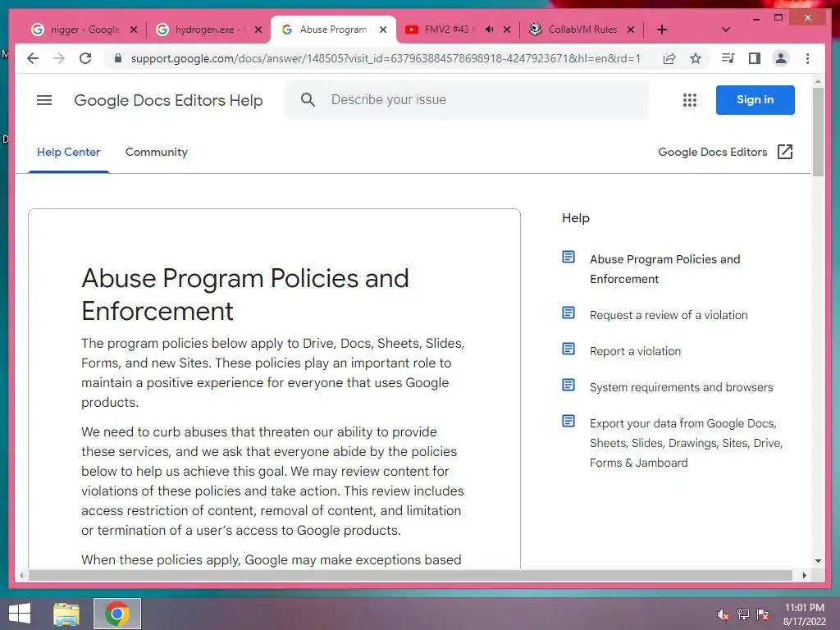Toggle the Chrome side panel
Viewport: 840px width, 630px height.
[x=755, y=58]
